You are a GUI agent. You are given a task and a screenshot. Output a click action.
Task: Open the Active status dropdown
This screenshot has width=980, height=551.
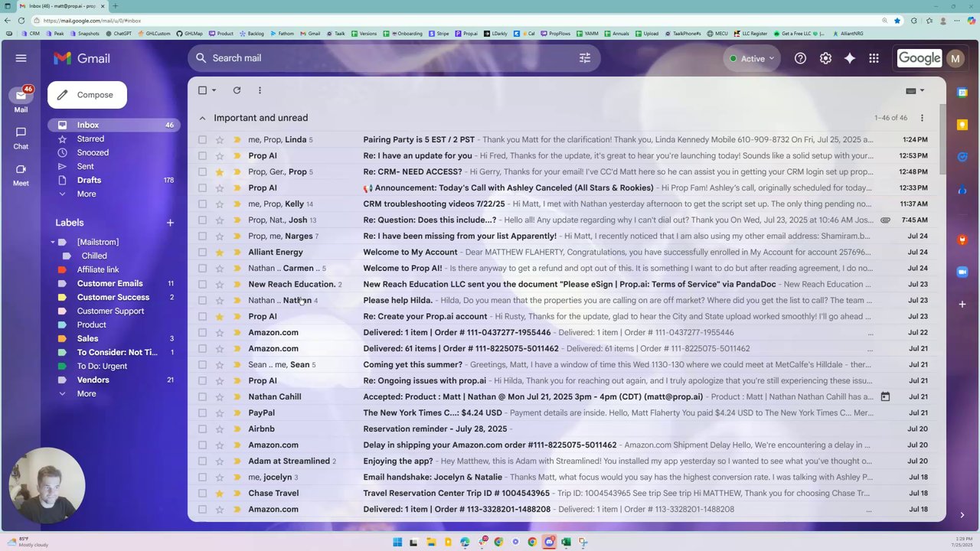pos(751,58)
